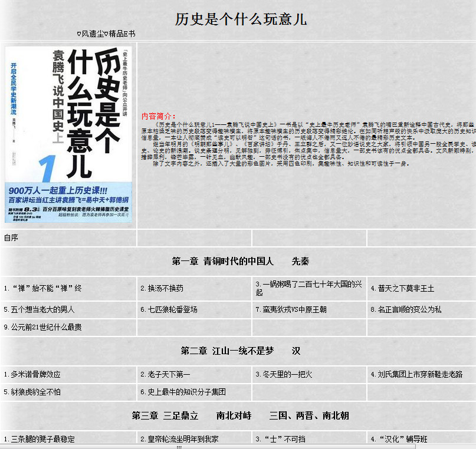Open section 豺狼虎豹全不怕
This screenshot has height=449, width=476.
pyautogui.click(x=32, y=392)
